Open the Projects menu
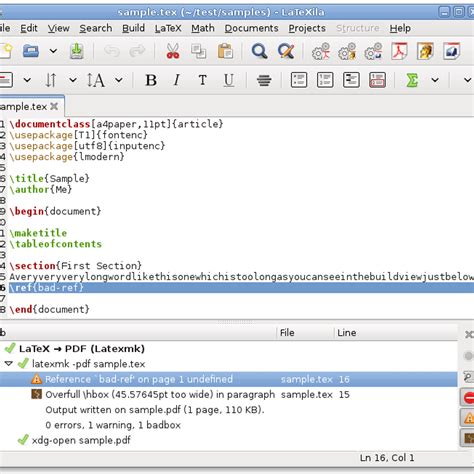This screenshot has height=474, width=474. tap(307, 28)
